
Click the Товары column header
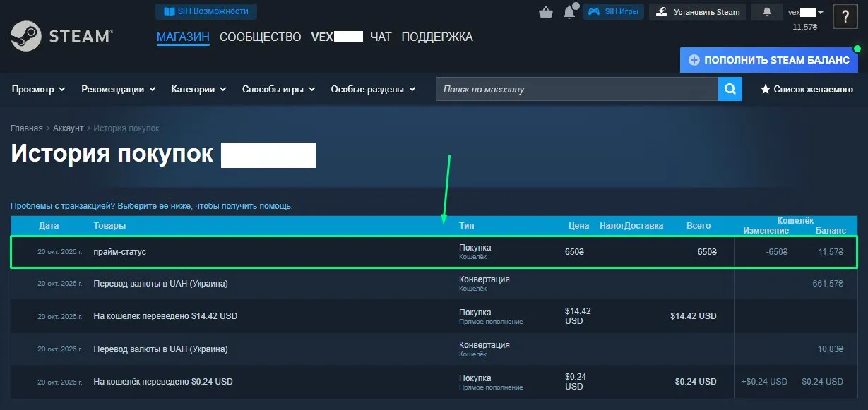(x=109, y=226)
